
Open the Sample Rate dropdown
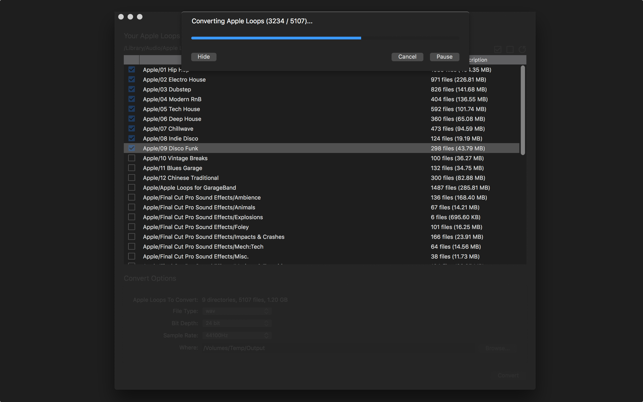point(237,336)
